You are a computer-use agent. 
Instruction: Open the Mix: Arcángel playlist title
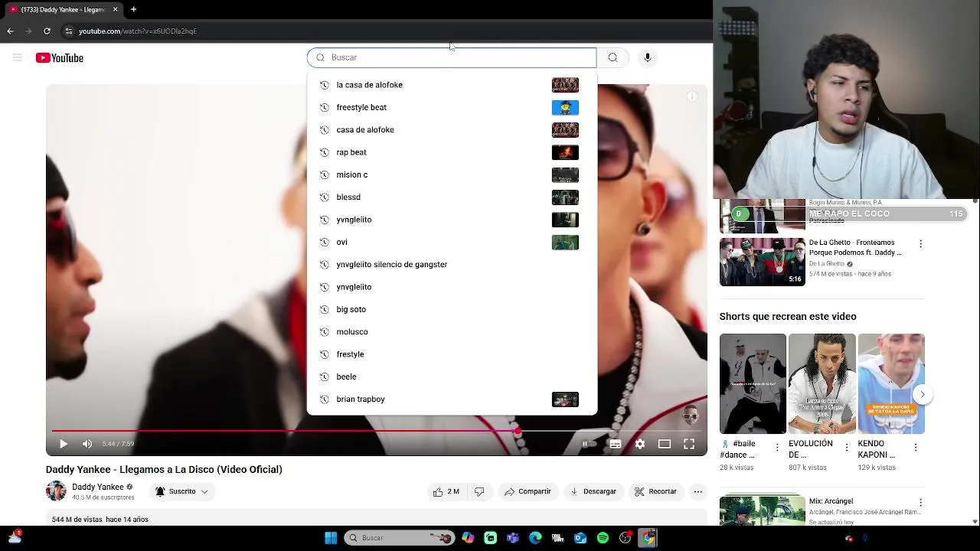pos(831,501)
